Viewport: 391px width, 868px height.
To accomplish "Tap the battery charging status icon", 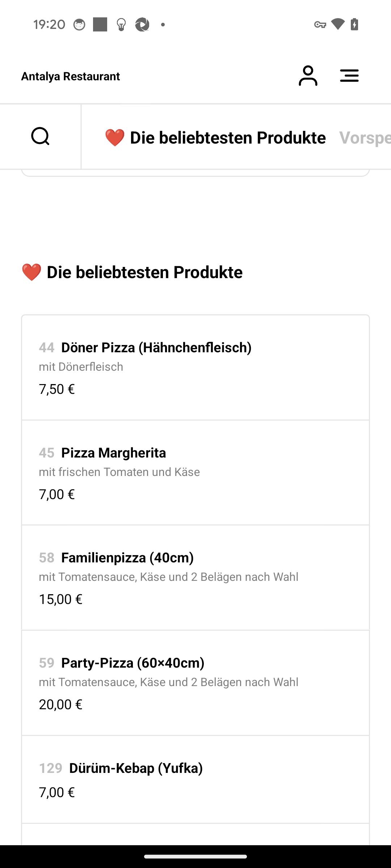I will click(355, 24).
